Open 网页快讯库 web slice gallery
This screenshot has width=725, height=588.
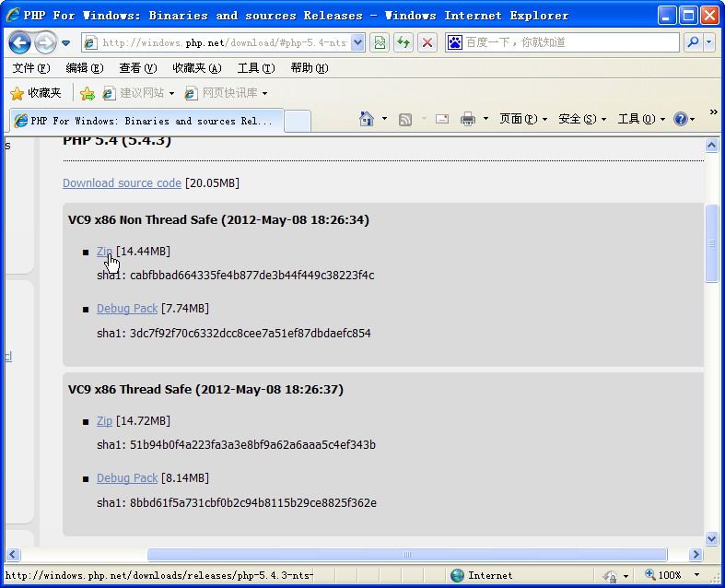pyautogui.click(x=226, y=93)
